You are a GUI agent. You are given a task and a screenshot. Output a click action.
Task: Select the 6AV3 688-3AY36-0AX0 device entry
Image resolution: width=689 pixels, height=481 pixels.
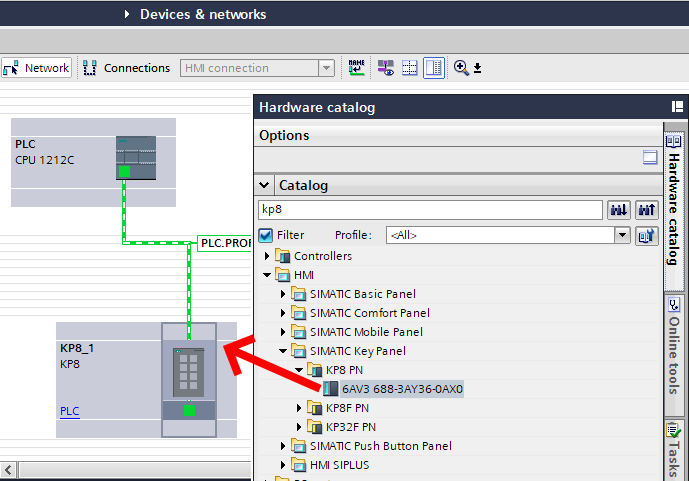(x=402, y=389)
